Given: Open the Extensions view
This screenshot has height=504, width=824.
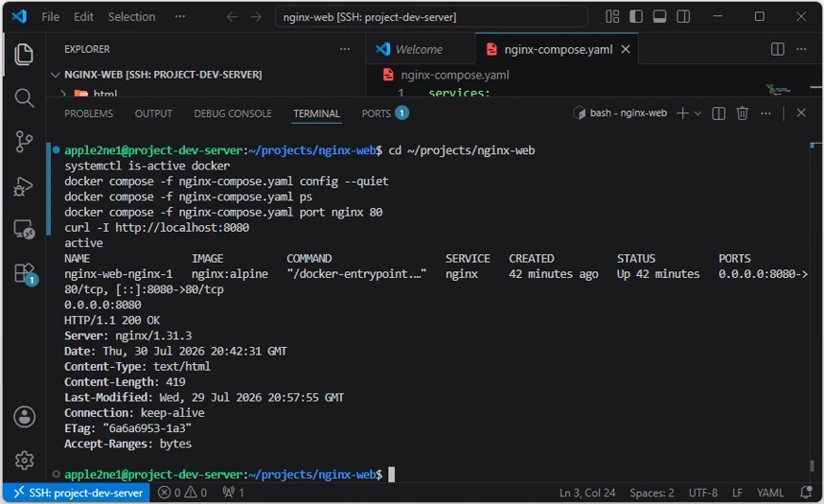Looking at the screenshot, I should click(24, 274).
